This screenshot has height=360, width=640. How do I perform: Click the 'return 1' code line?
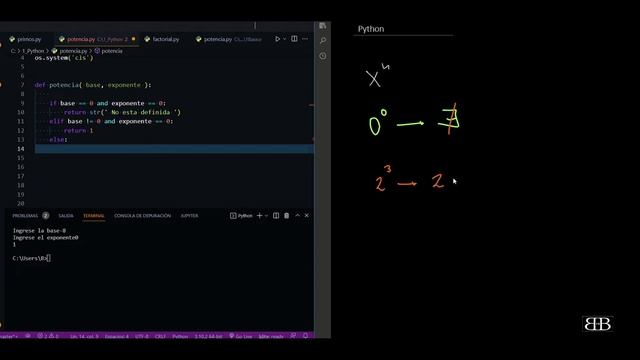78,131
